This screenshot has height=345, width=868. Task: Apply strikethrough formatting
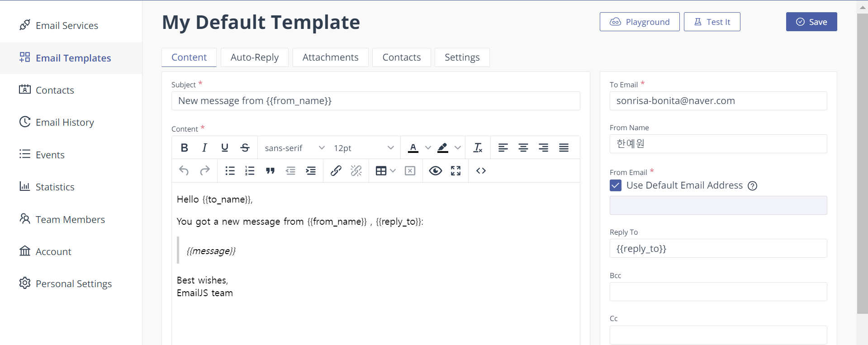click(245, 147)
